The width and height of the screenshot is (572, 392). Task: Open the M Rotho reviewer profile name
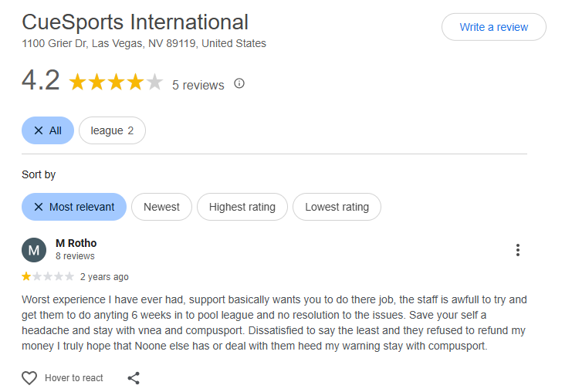[x=76, y=243]
